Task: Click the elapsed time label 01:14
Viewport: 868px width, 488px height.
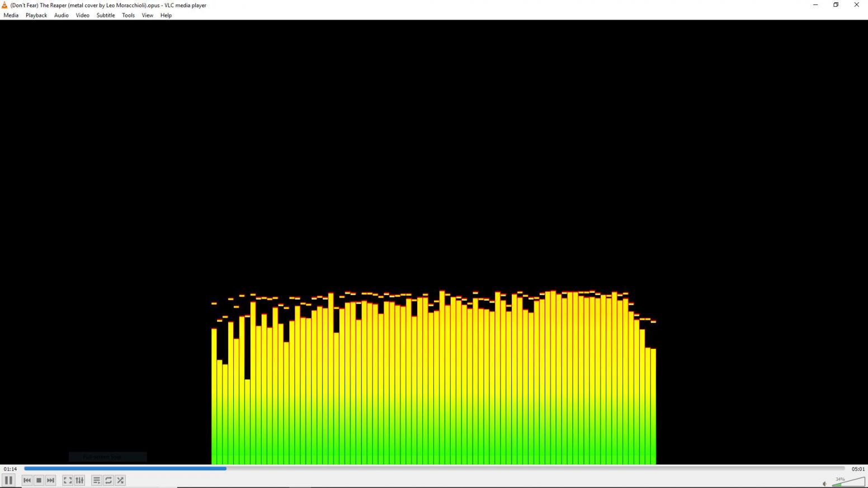Action: pos(10,469)
